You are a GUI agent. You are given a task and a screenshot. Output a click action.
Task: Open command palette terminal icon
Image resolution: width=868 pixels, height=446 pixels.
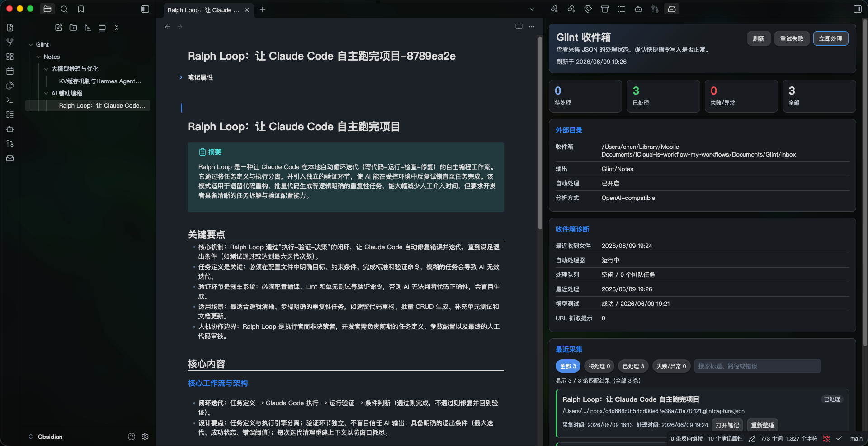(10, 100)
